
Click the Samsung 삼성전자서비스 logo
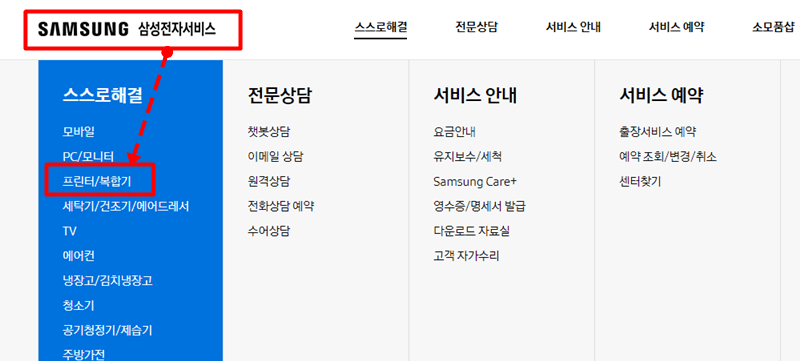click(127, 29)
